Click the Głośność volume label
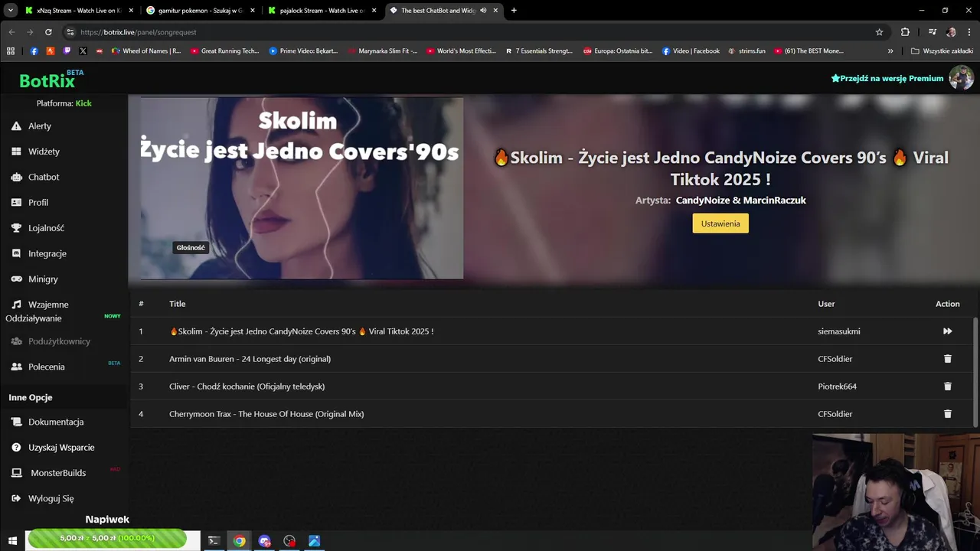 pyautogui.click(x=191, y=248)
